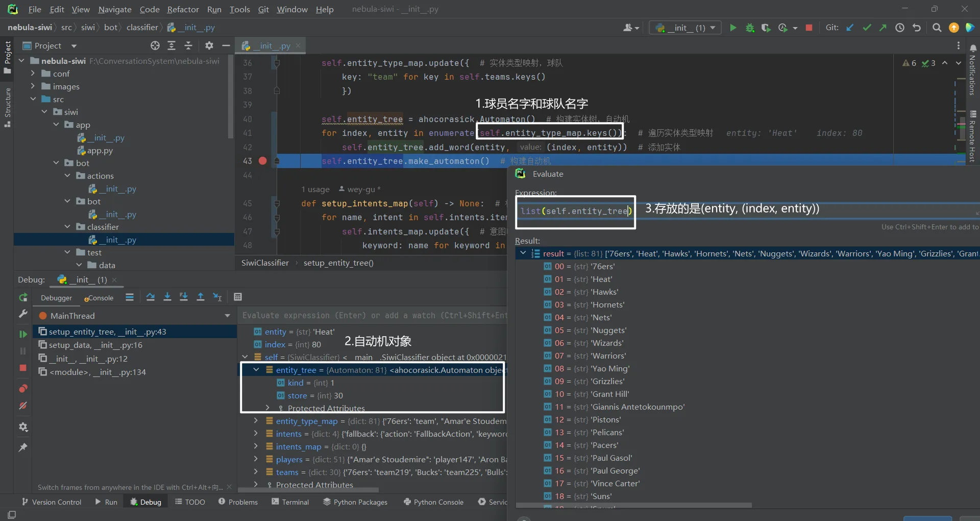Rollback changes undo icon
The width and height of the screenshot is (980, 521).
pos(917,28)
